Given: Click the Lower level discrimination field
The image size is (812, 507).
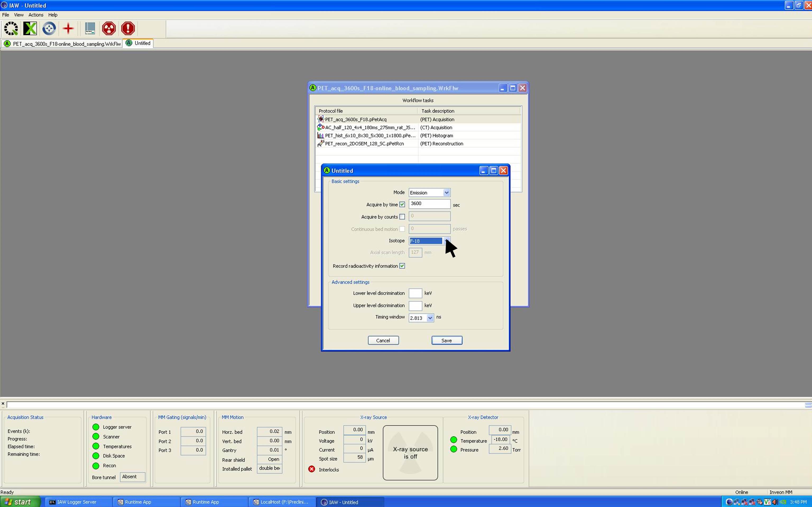Looking at the screenshot, I should pos(415,293).
